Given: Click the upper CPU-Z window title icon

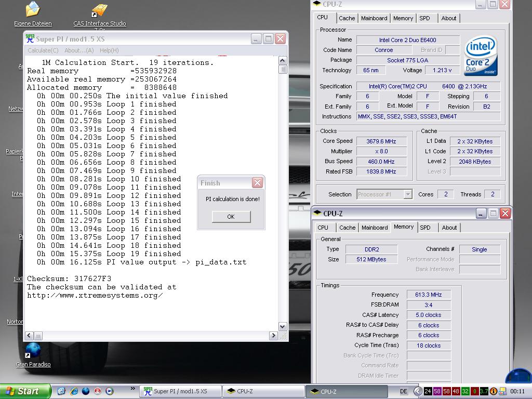Looking at the screenshot, I should [x=317, y=4].
